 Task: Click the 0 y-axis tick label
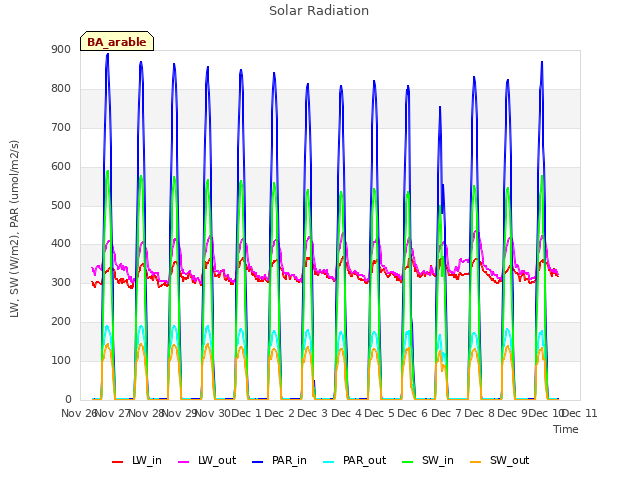click(x=68, y=400)
